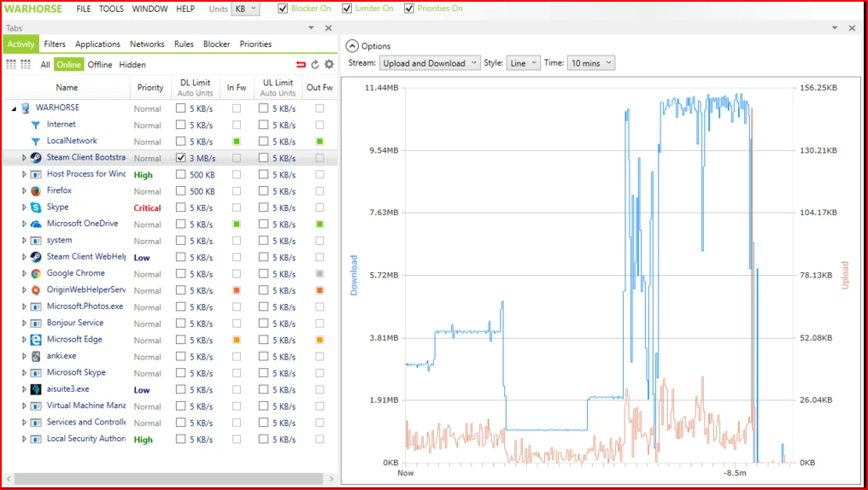Click the Steam Client WebHelper icon
The image size is (868, 490).
pyautogui.click(x=36, y=257)
